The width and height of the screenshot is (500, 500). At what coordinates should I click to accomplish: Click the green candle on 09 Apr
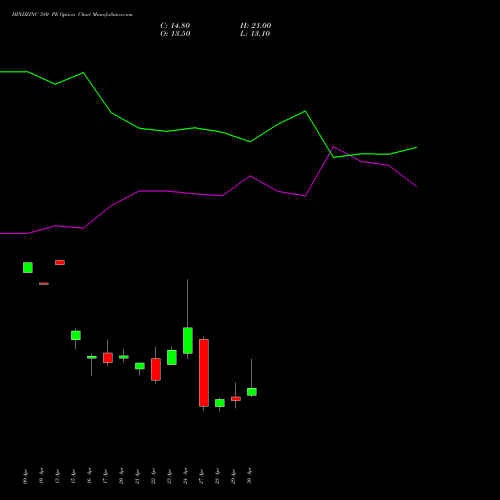(28, 267)
